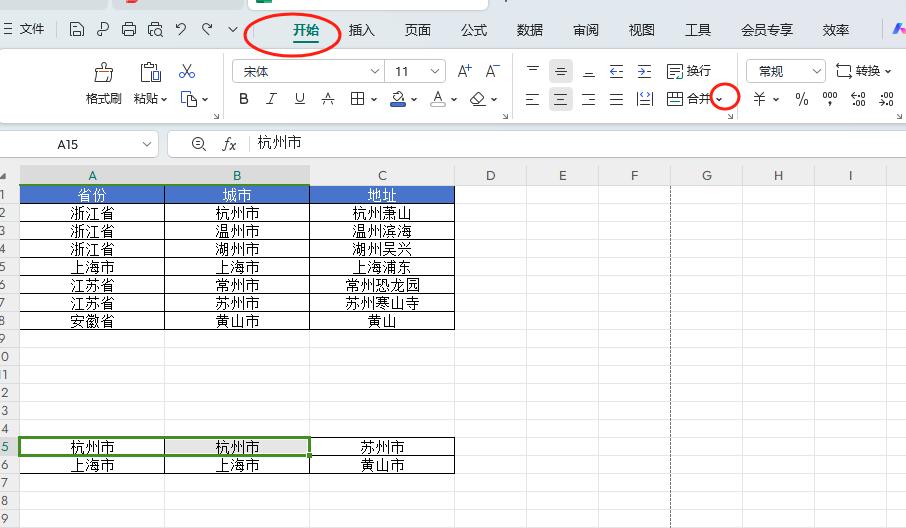Switch to the 视图 tab
The image size is (906, 528).
pos(642,30)
